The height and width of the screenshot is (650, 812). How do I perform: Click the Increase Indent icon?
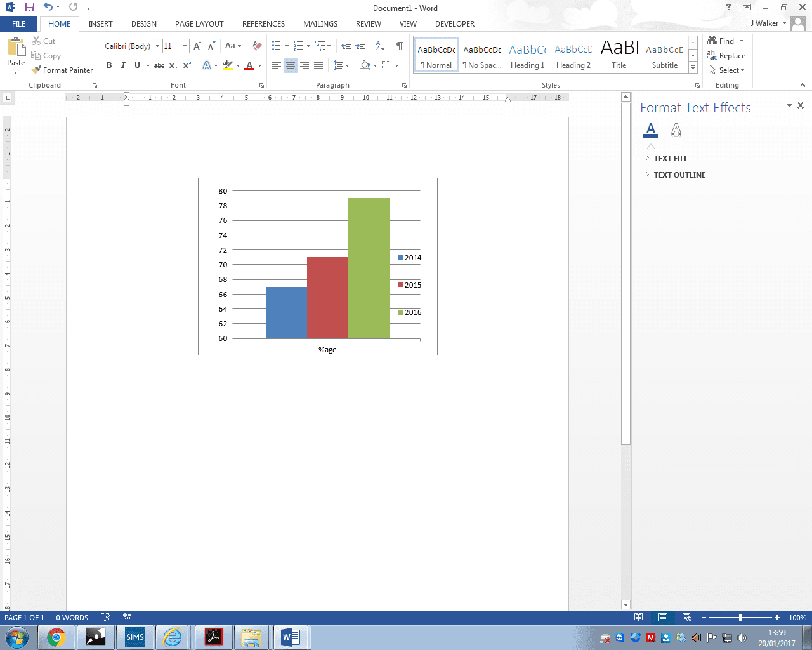coord(360,46)
